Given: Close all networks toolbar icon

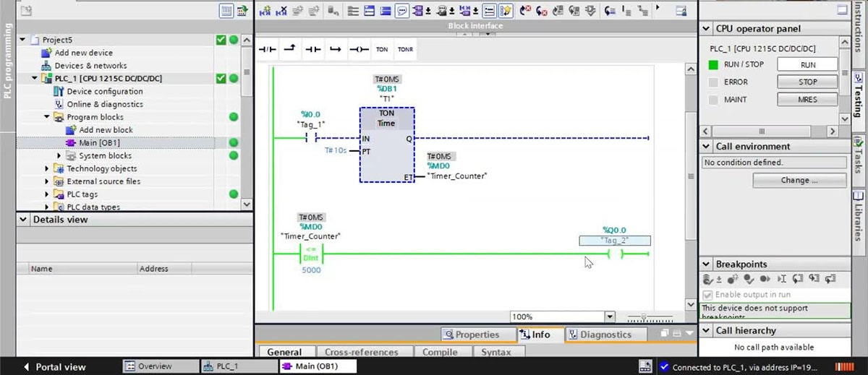Looking at the screenshot, I should [386, 11].
